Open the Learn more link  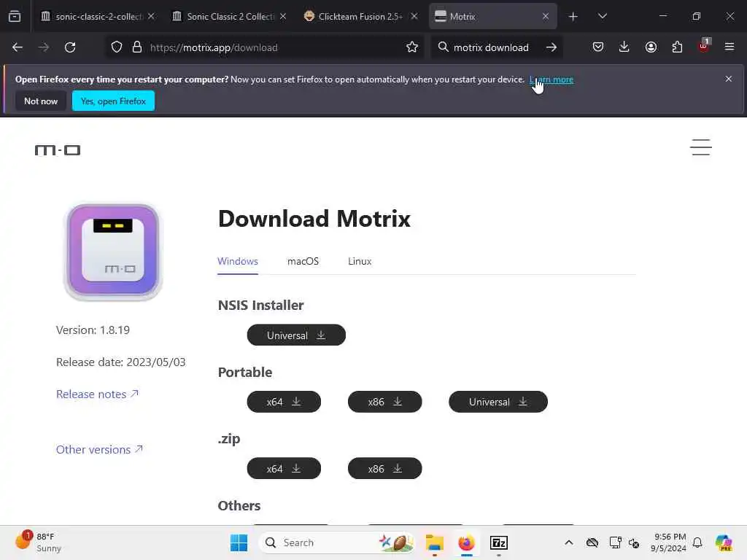point(551,79)
